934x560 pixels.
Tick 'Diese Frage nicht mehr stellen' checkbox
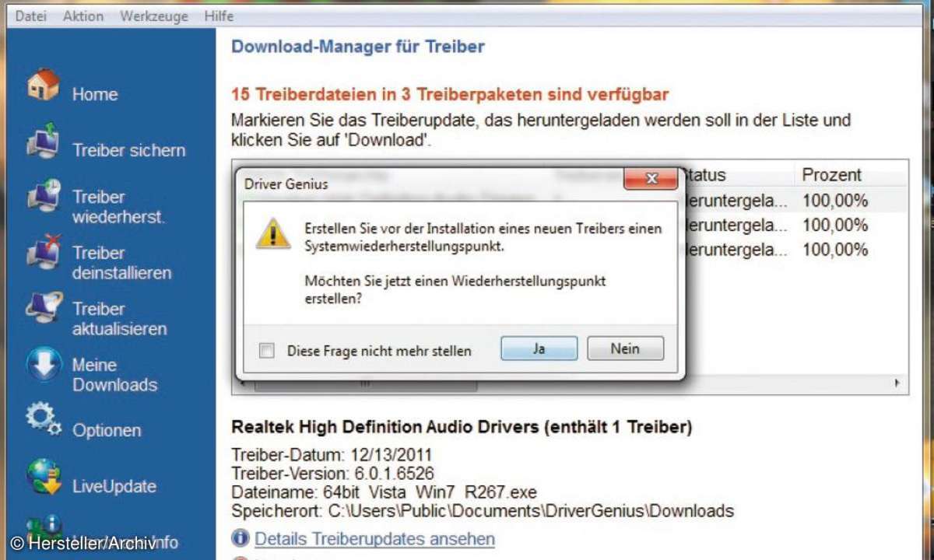point(267,351)
